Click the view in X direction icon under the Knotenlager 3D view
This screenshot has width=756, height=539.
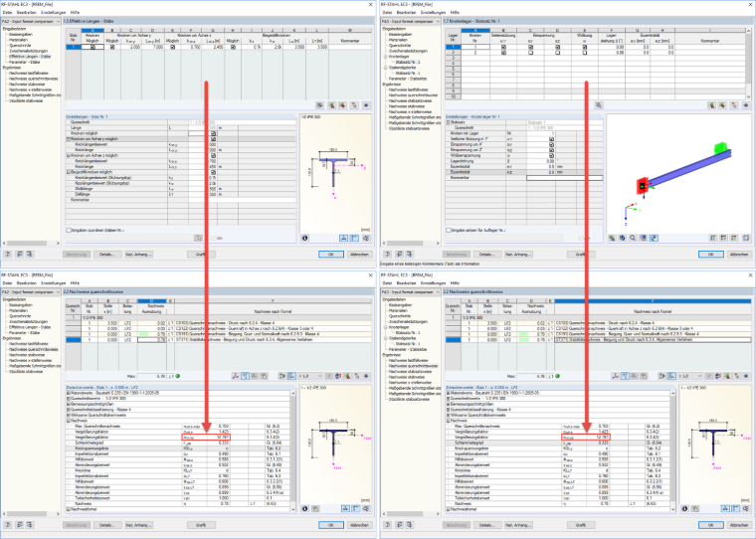click(x=712, y=238)
